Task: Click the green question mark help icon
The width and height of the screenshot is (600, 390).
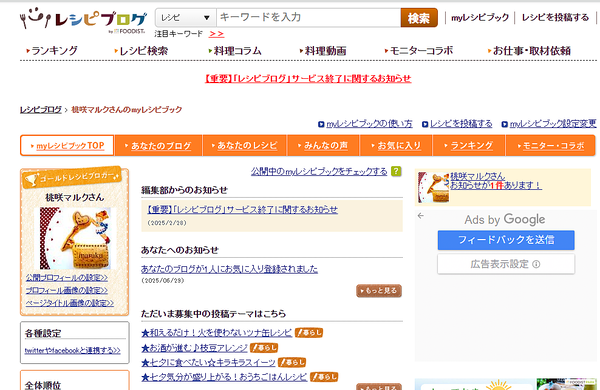Action: 396,171
